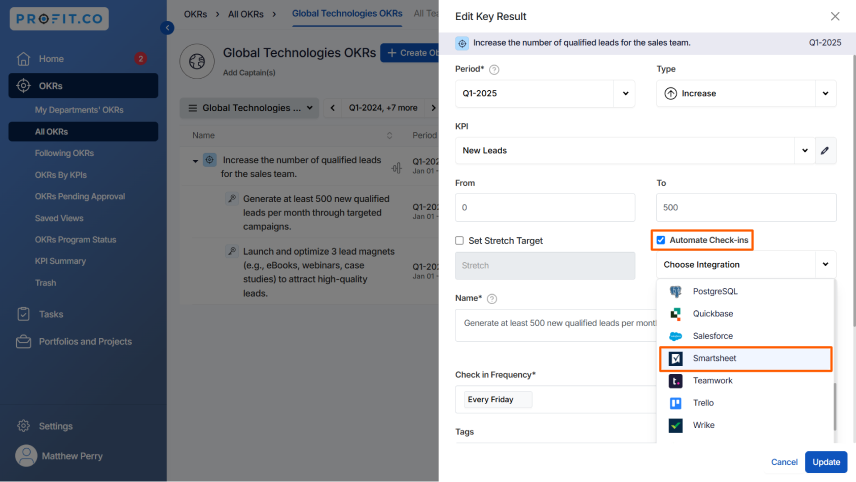Viewport: 856px width, 482px height.
Task: Click the Cancel link
Action: click(x=784, y=462)
